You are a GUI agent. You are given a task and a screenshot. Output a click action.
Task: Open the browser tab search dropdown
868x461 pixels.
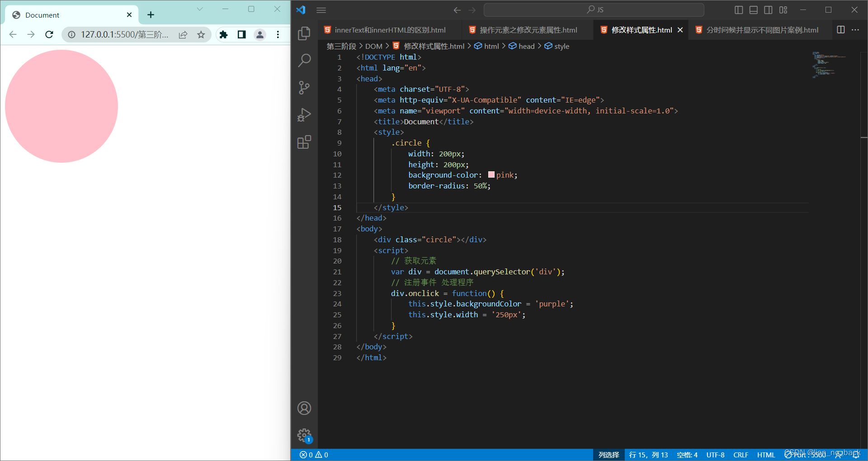(x=200, y=9)
